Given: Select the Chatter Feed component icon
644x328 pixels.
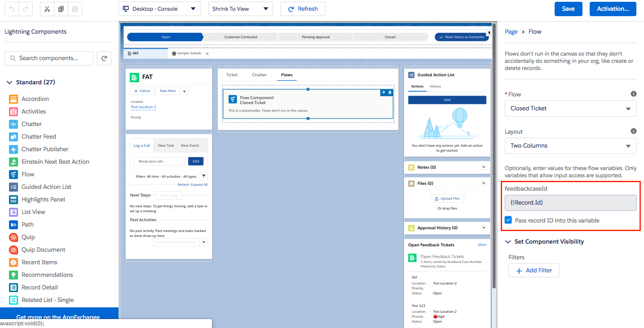Looking at the screenshot, I should coord(13,137).
